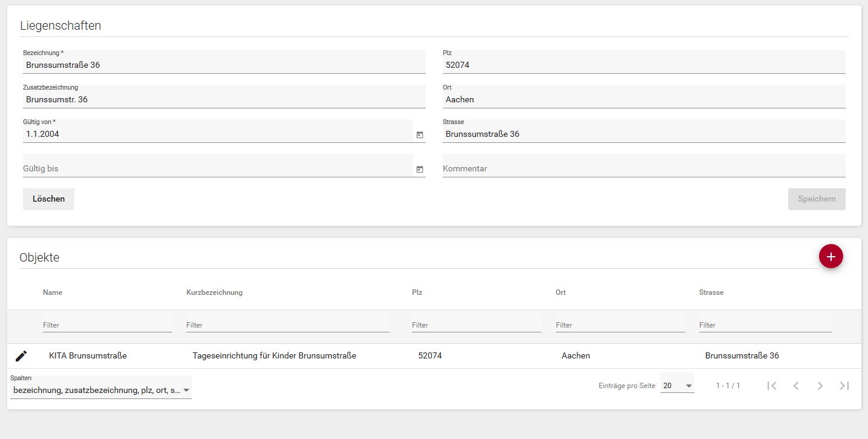Screen dimensions: 868x439
Task: Click the Plz column filter field
Action: tap(476, 325)
